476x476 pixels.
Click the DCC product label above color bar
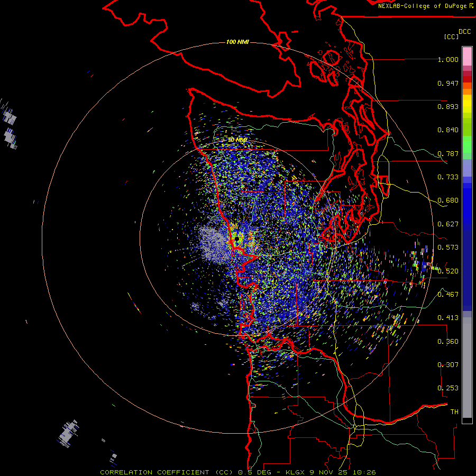coord(465,32)
